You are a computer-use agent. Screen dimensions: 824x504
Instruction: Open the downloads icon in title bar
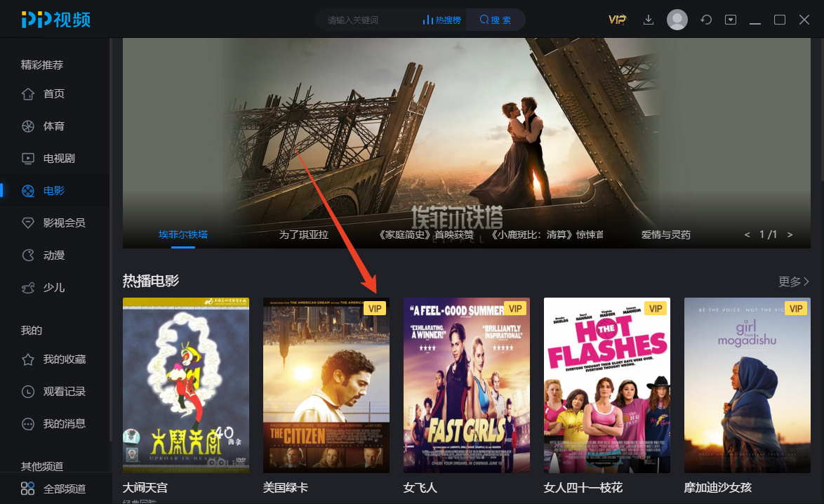point(649,20)
